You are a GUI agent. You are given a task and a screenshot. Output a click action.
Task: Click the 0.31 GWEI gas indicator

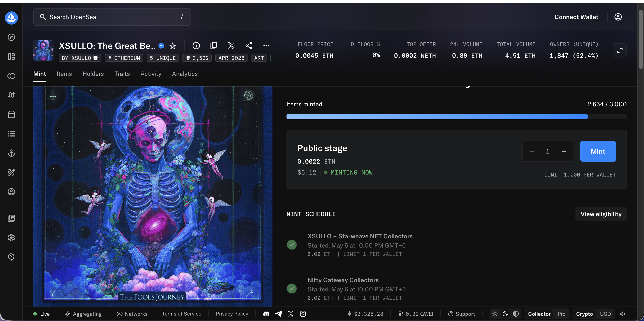pos(416,314)
